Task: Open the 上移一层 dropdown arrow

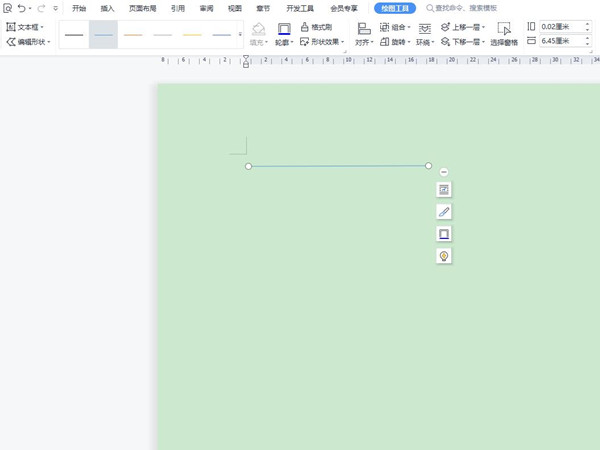Action: [x=483, y=28]
